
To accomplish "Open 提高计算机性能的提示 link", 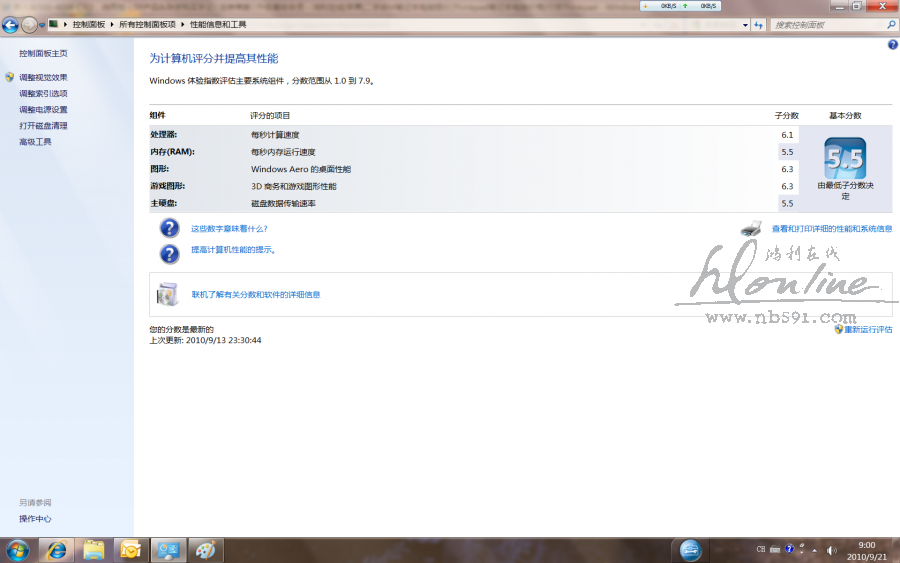I will 233,250.
